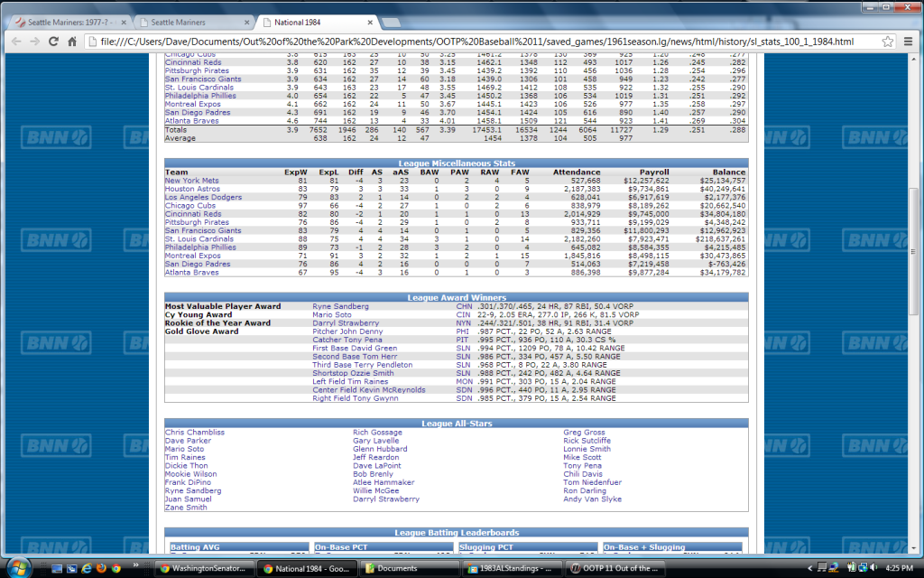Image resolution: width=924 pixels, height=578 pixels.
Task: Open Chicago Cubs link in Miscellaneous Stats
Action: tap(189, 205)
